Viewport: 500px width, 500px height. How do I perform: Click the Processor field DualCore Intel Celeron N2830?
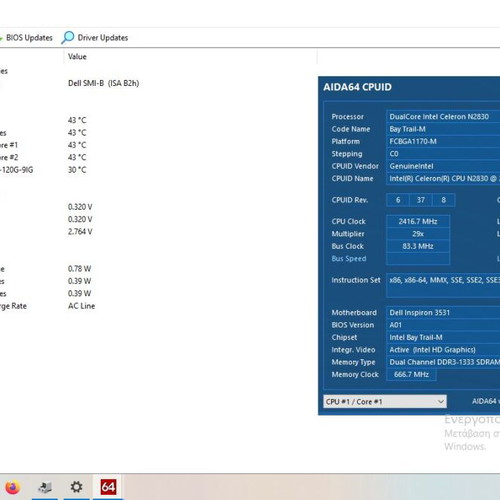coord(443,117)
